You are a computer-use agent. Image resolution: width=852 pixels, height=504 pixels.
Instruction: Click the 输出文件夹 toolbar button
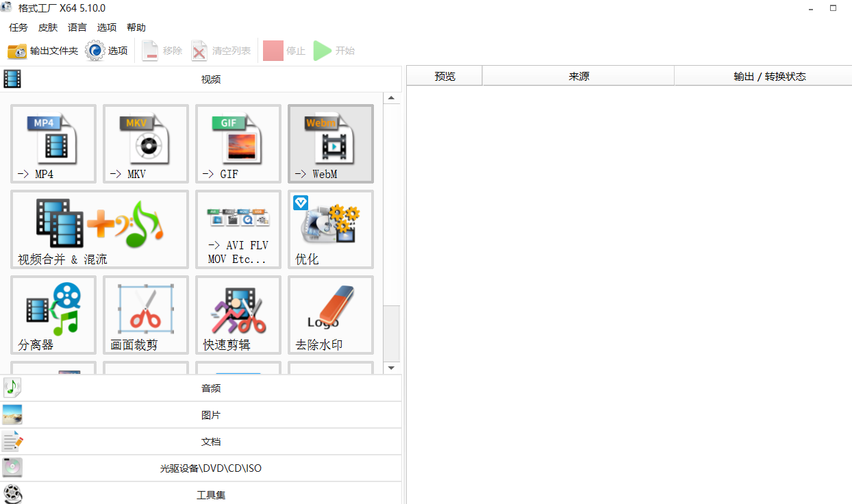[42, 51]
